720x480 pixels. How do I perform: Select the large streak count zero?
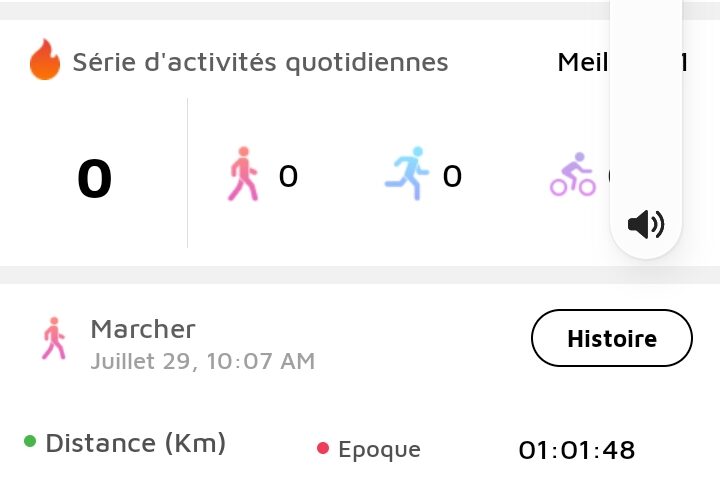[x=95, y=178]
